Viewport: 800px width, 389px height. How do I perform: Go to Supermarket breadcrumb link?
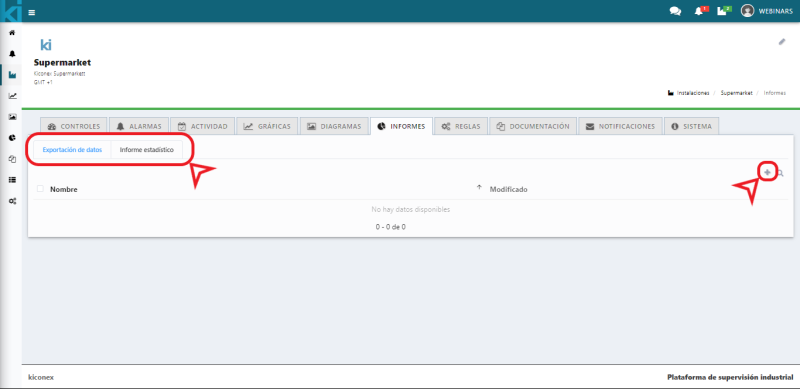pos(736,93)
